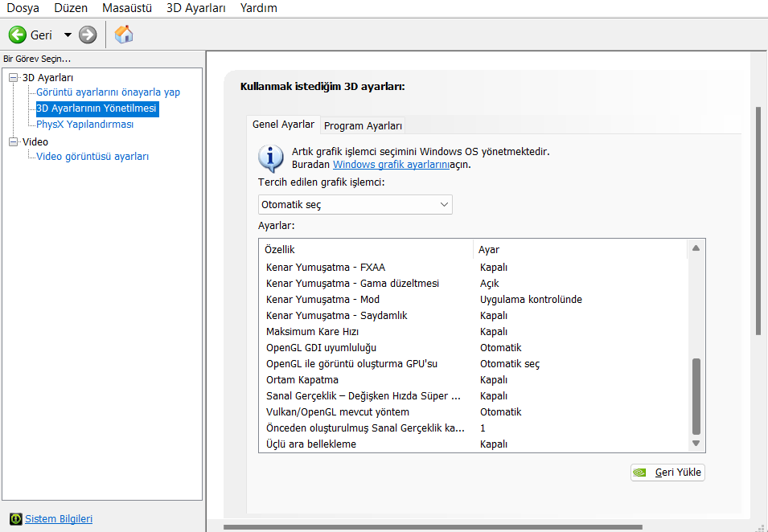Click the blue info balloon icon
Viewport: 768px width, 532px height.
[270, 158]
